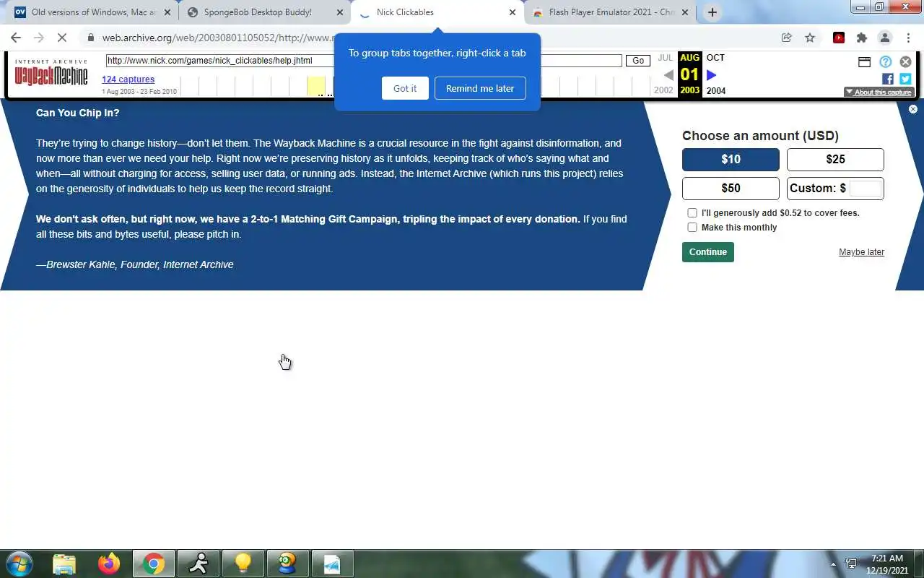Image resolution: width=924 pixels, height=578 pixels.
Task: Open Chrome three-dot menu
Action: pos(907,38)
